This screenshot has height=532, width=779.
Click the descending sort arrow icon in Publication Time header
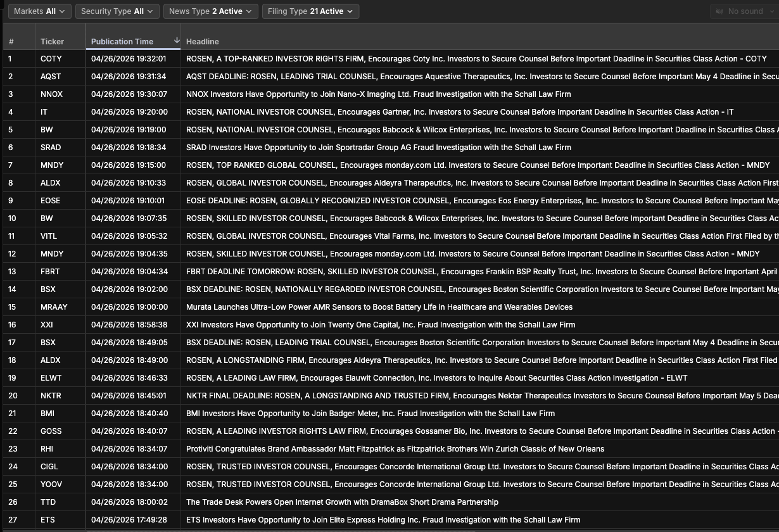click(177, 41)
